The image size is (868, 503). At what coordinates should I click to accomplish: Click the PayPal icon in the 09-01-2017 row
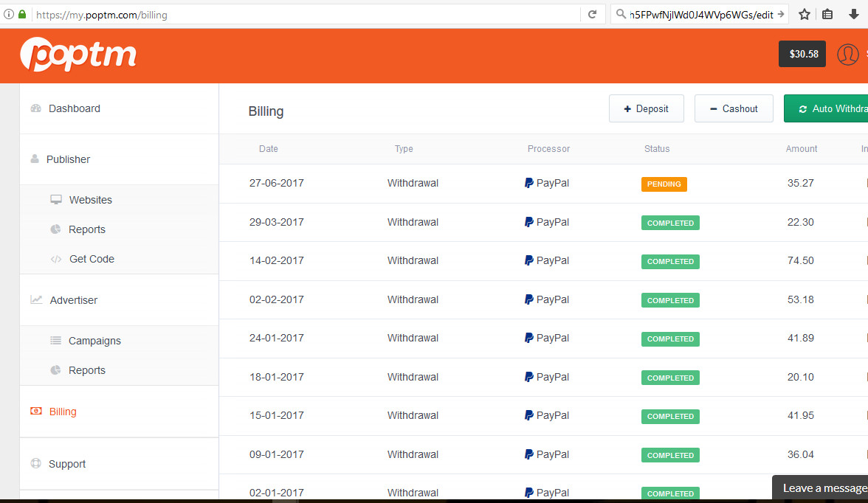pyautogui.click(x=528, y=454)
